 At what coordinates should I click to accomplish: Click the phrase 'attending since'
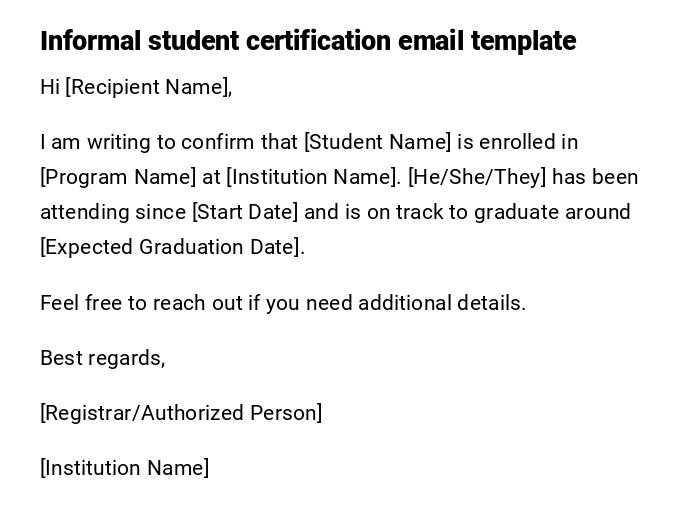pos(112,212)
